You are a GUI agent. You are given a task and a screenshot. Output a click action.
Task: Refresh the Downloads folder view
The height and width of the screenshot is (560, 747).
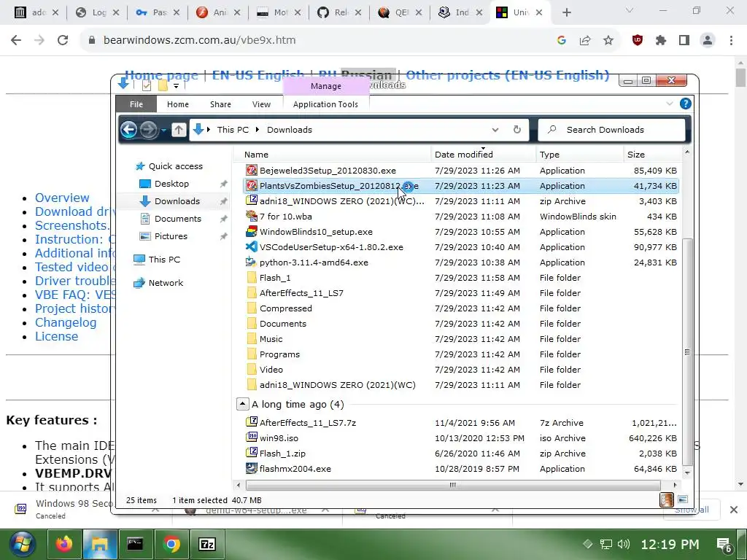[x=517, y=130]
